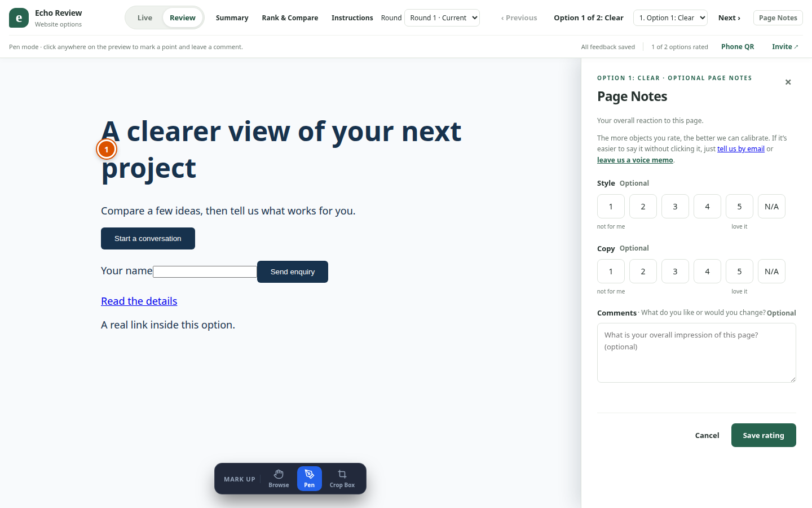Rate Style as 3
The width and height of the screenshot is (812, 508).
[x=675, y=207]
